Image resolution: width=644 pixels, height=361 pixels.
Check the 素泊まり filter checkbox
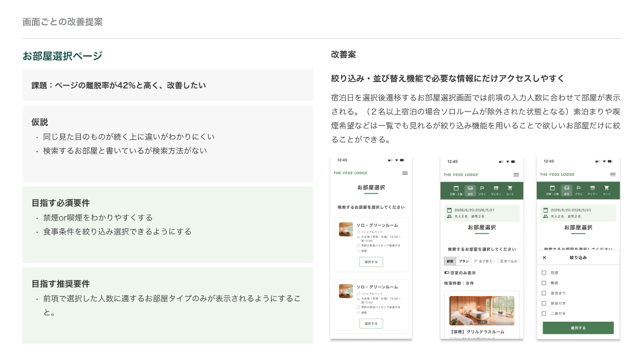pos(544,293)
